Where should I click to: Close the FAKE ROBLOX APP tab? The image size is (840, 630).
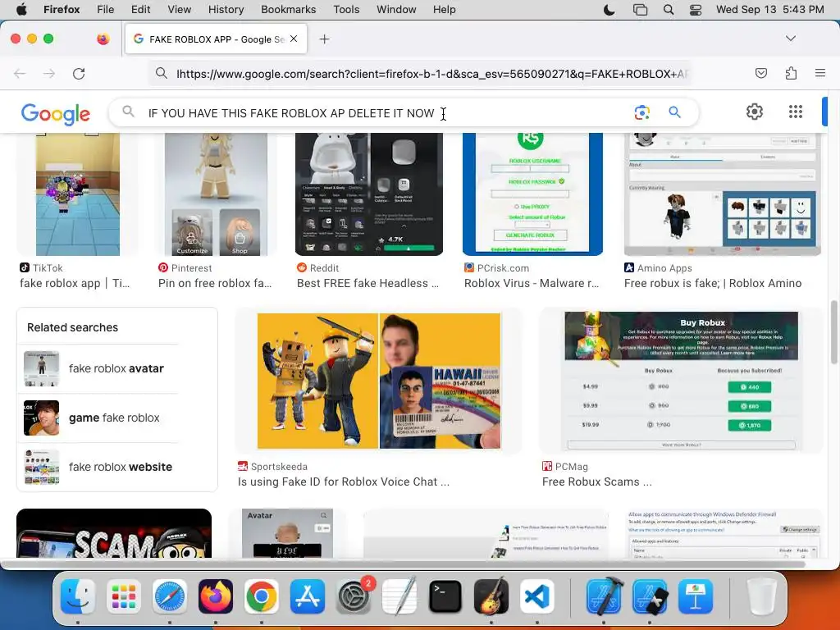click(294, 39)
